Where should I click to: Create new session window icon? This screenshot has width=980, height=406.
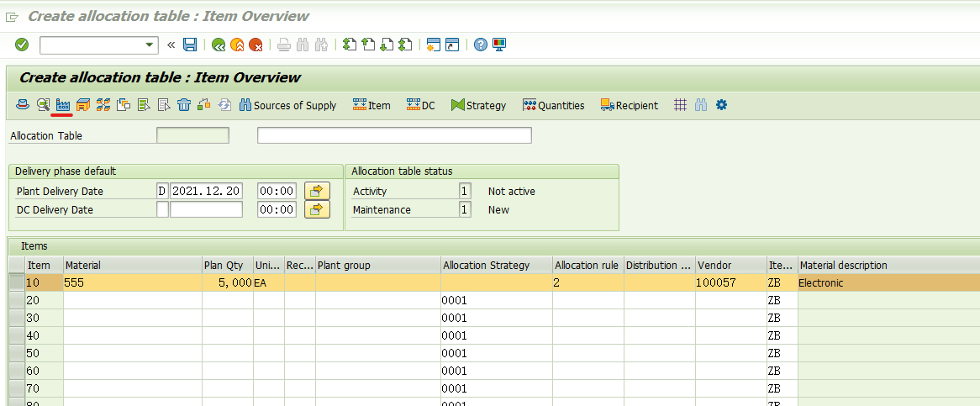434,45
